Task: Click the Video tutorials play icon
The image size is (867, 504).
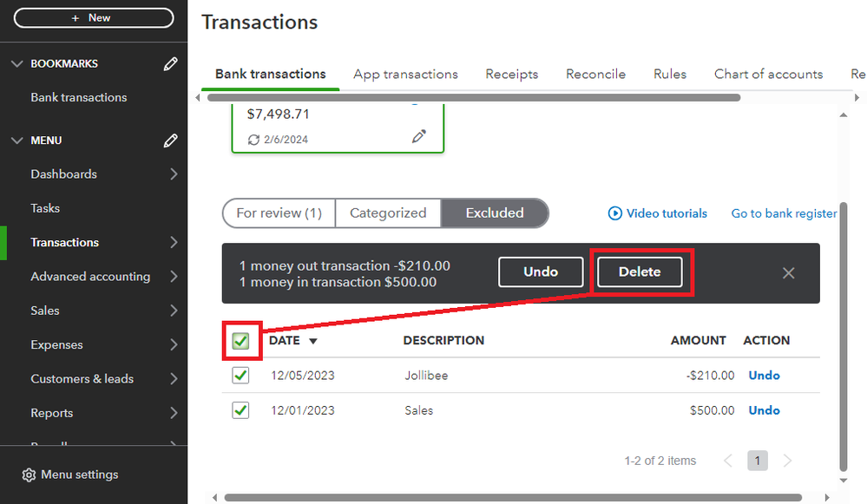Action: click(614, 213)
